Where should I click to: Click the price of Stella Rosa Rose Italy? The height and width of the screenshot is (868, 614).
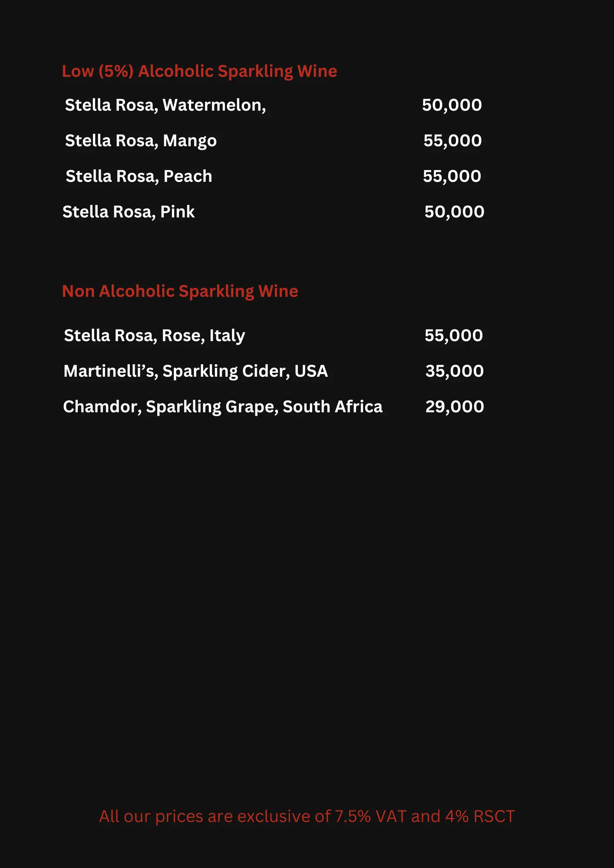453,335
